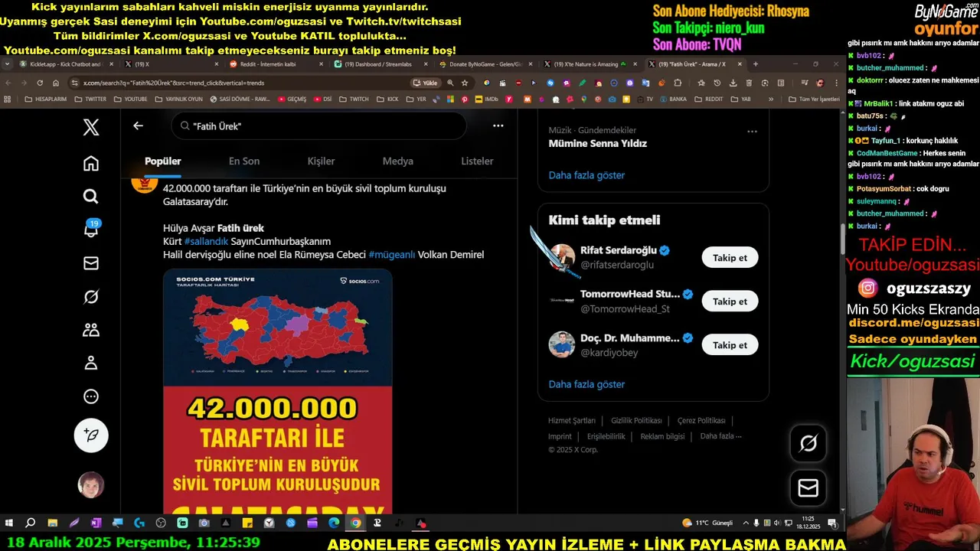The image size is (980, 551).
Task: Click the Yükle install button in address bar
Action: (x=426, y=83)
